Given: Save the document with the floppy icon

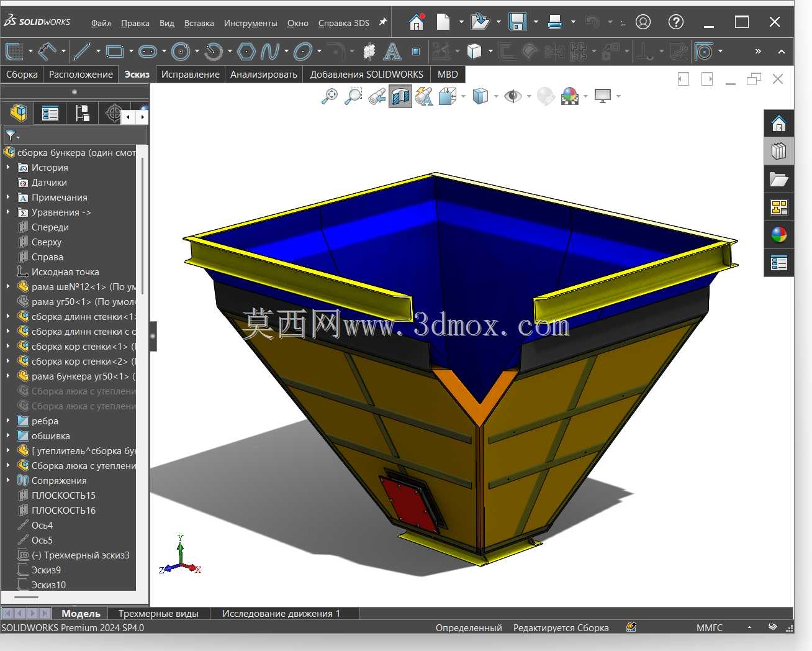Looking at the screenshot, I should pyautogui.click(x=518, y=22).
